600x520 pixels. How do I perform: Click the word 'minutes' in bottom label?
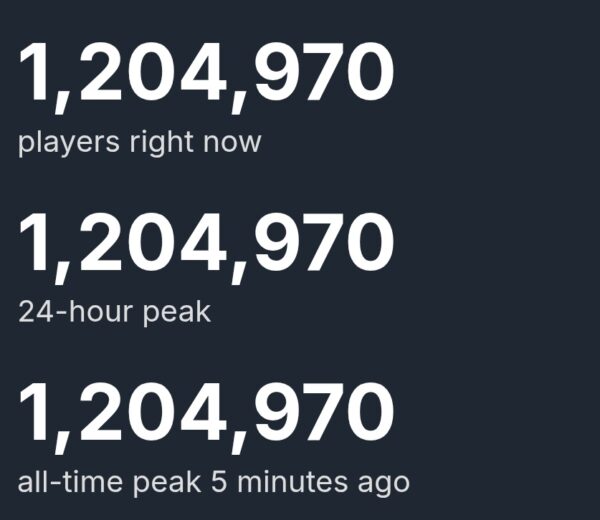point(292,482)
